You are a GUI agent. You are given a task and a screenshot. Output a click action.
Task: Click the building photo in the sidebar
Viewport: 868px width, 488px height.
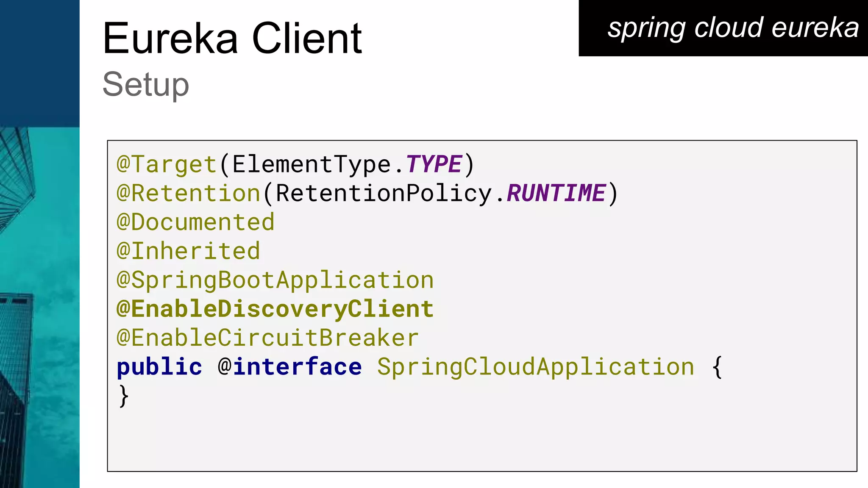pos(39,308)
